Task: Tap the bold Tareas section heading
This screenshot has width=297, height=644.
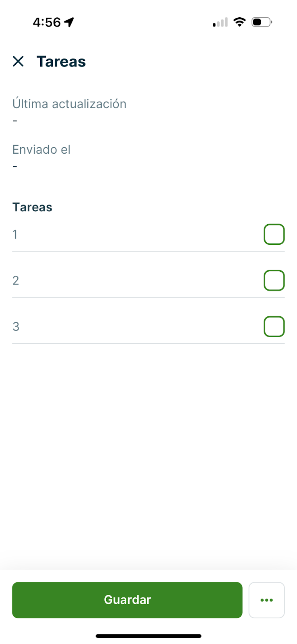Action: [32, 207]
